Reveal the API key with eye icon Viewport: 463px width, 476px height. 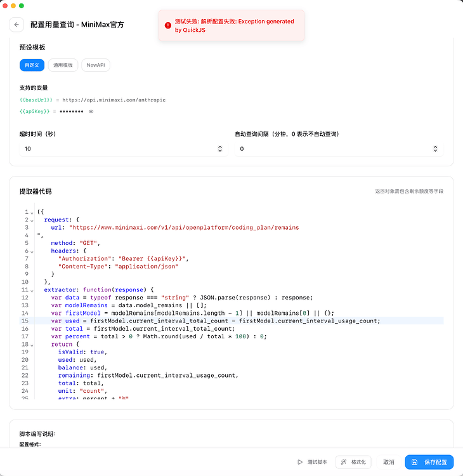coord(91,112)
